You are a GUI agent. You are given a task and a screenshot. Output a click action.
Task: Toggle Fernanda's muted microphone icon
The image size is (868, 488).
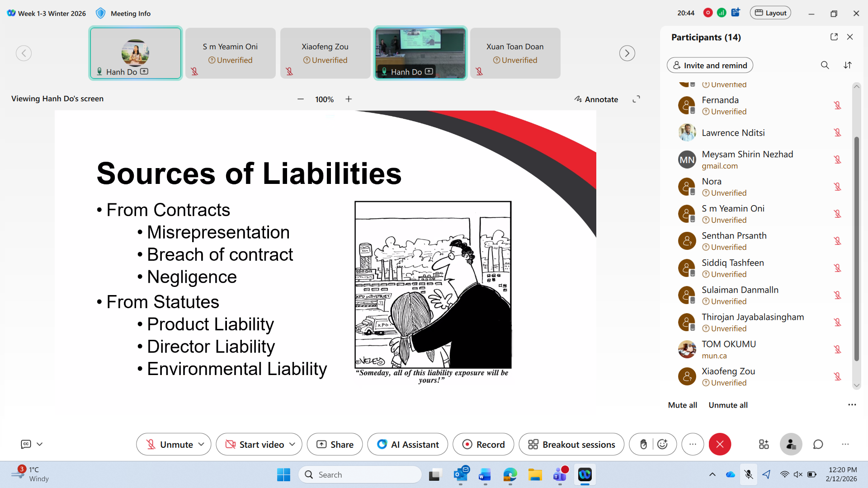click(837, 105)
